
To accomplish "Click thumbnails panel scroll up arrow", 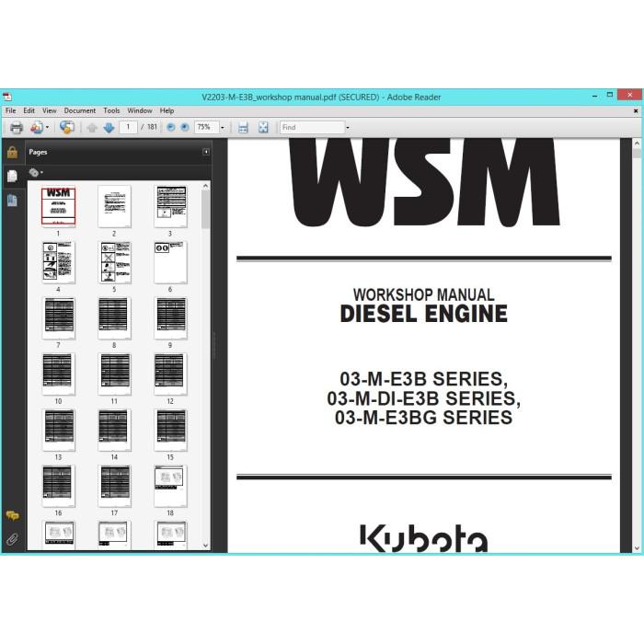I will 206,186.
